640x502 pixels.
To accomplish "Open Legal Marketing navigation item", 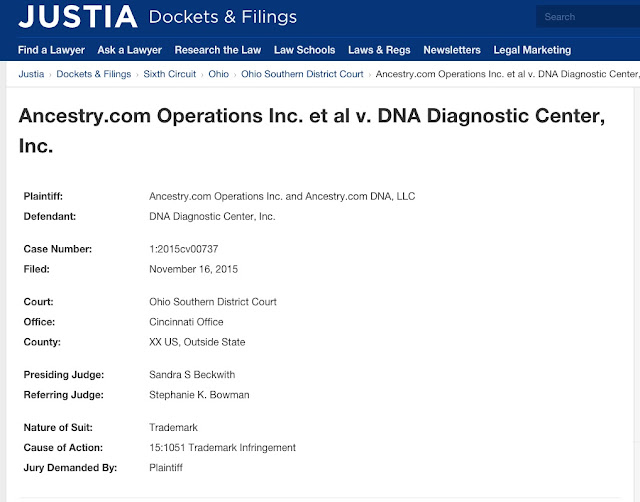I will pyautogui.click(x=532, y=50).
